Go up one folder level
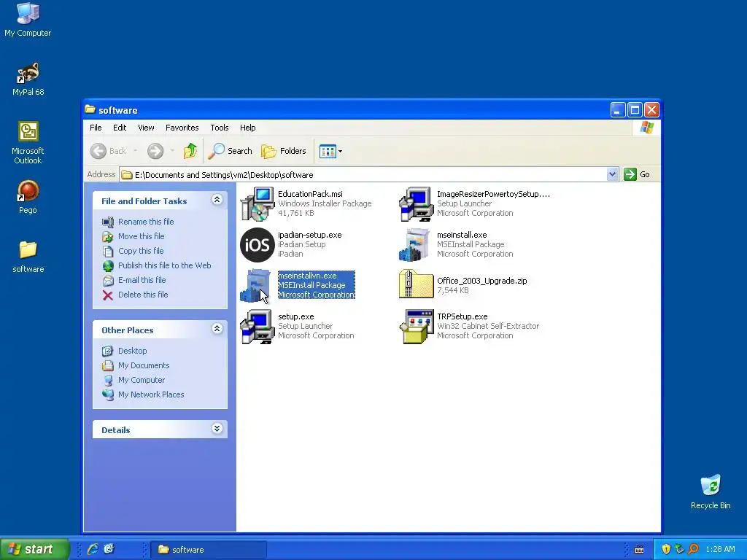 190,151
